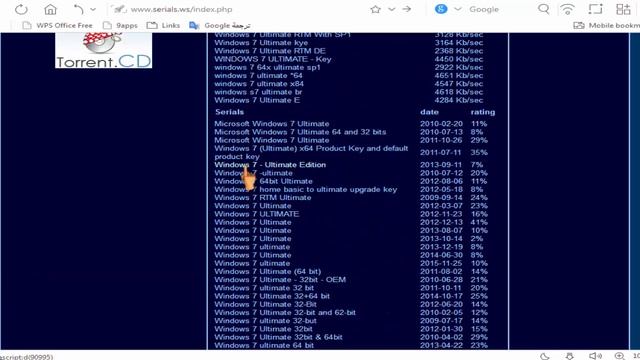Open Windows 7 Ultimate 32+64 bit serial
Screen dimensions: 640x360
(x=272, y=296)
